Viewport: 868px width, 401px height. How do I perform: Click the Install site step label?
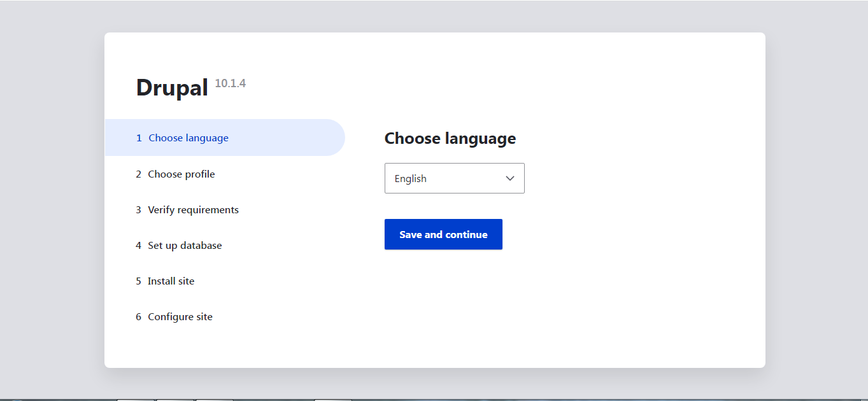coord(171,281)
